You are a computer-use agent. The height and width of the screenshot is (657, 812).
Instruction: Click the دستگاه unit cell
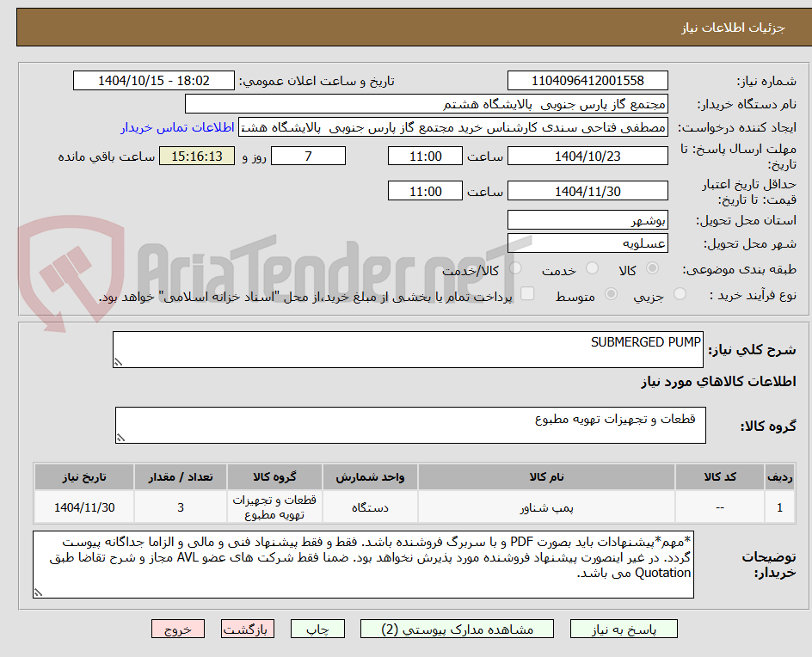[x=370, y=507]
